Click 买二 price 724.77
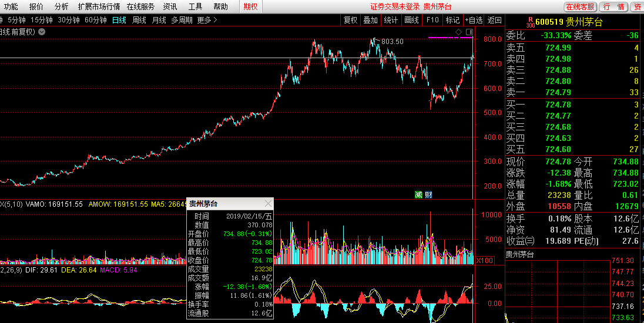This screenshot has width=644, height=323. (558, 116)
